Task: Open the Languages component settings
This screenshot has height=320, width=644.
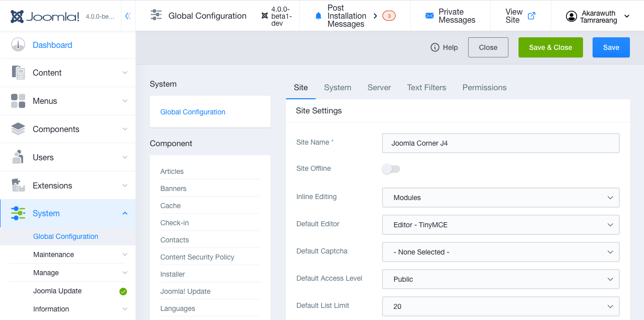Action: (177, 308)
